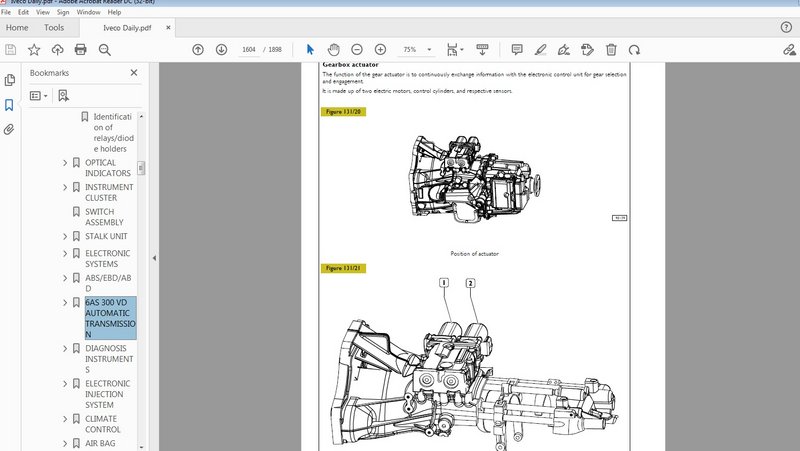800x451 pixels.
Task: Open Identification of relays/diode holders bookmark
Action: 113,133
